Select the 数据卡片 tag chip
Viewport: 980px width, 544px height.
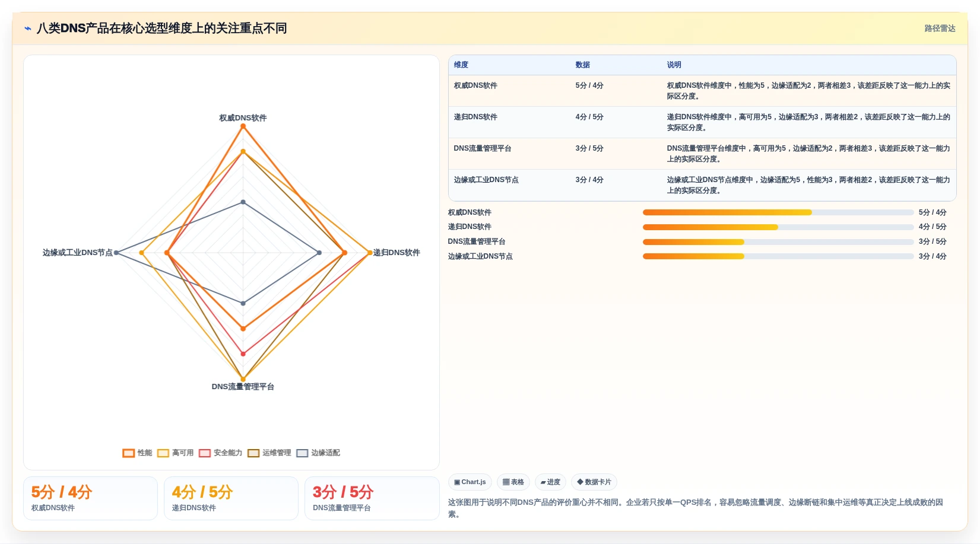coord(594,482)
